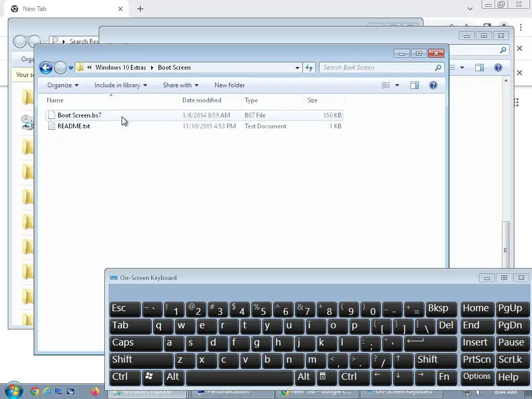Sort files by the Name column
The height and width of the screenshot is (399, 532).
coord(112,100)
